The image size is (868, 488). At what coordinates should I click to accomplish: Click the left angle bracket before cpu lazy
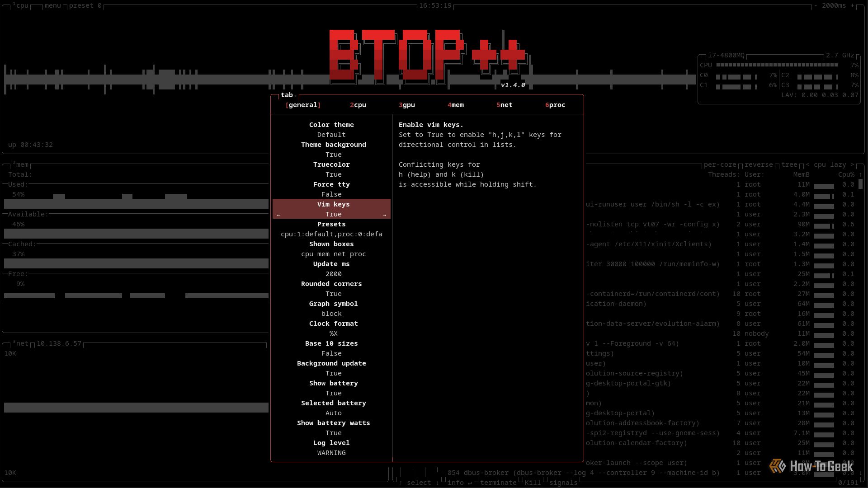pyautogui.click(x=807, y=164)
